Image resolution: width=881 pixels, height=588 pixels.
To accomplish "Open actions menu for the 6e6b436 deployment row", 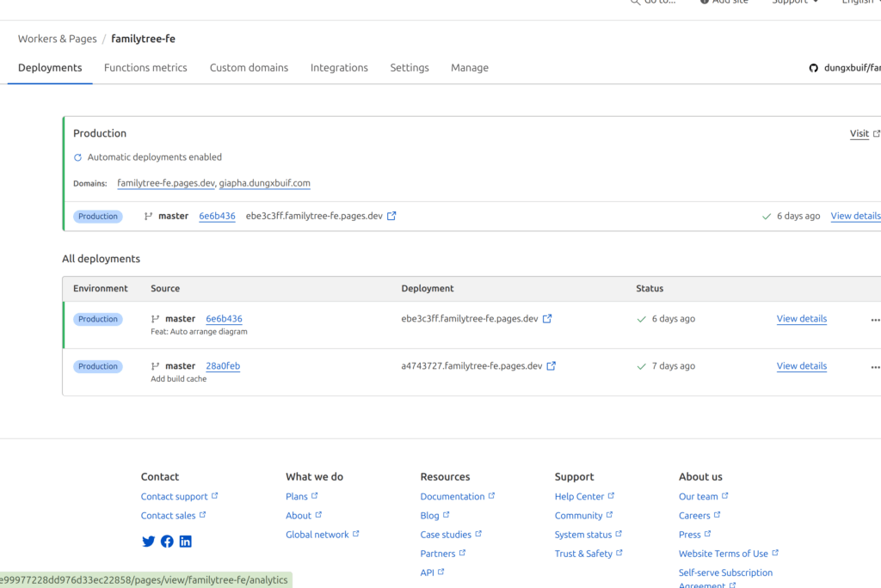I will tap(875, 320).
